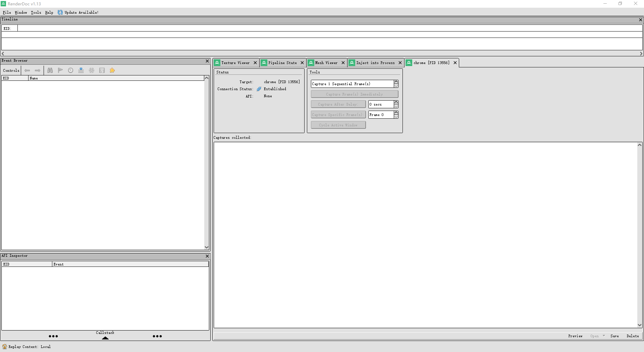Click the select columns bar-chart icon
The image size is (644, 352).
[81, 70]
